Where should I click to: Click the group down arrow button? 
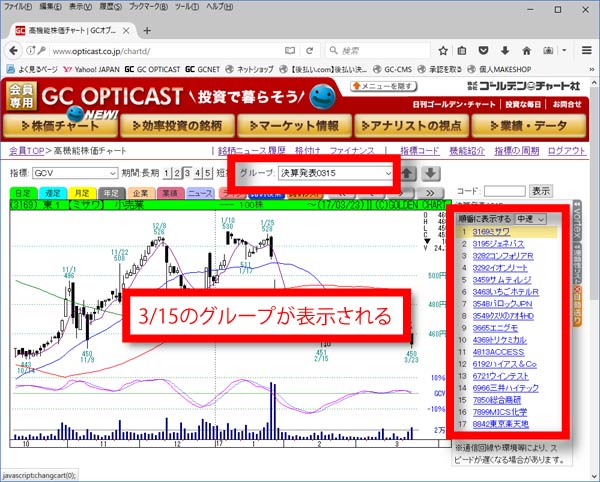(x=431, y=173)
